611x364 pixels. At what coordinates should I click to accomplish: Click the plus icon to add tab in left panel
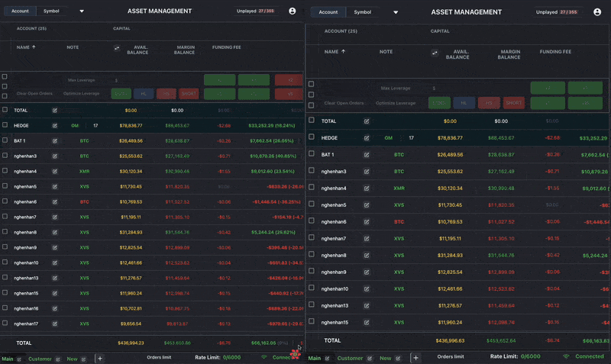click(100, 358)
